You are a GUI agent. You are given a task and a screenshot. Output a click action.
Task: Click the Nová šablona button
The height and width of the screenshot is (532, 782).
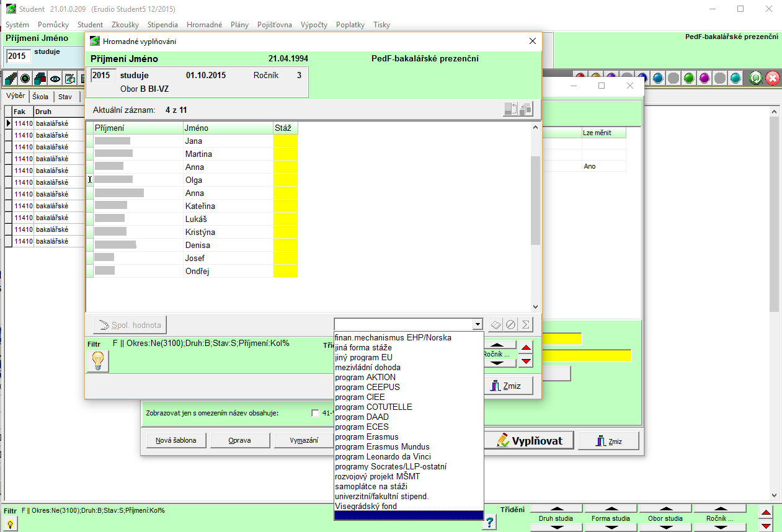pyautogui.click(x=176, y=441)
